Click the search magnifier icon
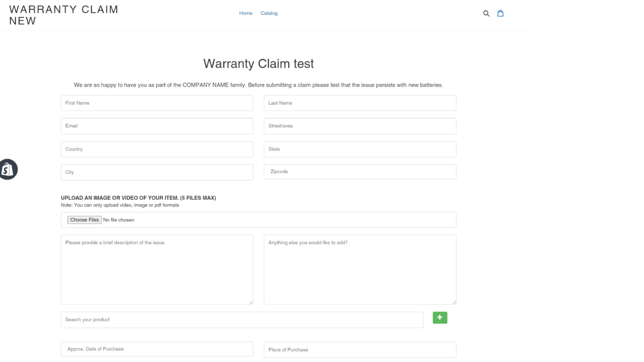 coord(486,13)
